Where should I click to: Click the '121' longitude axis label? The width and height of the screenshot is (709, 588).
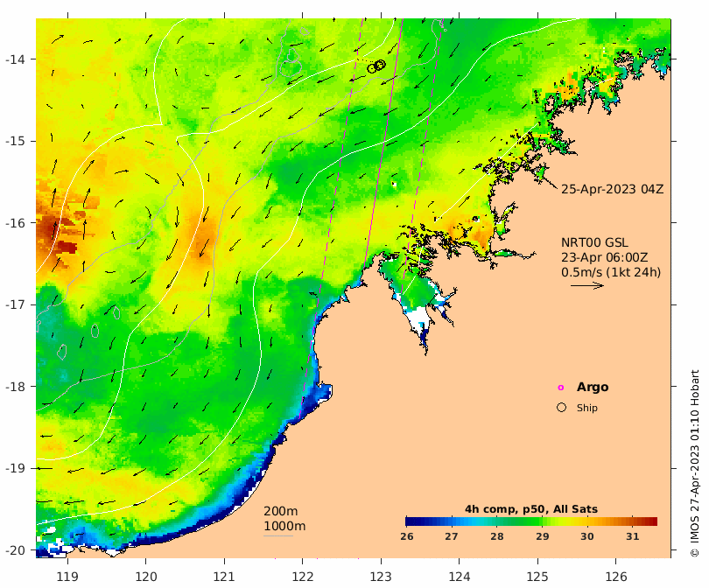tap(224, 577)
